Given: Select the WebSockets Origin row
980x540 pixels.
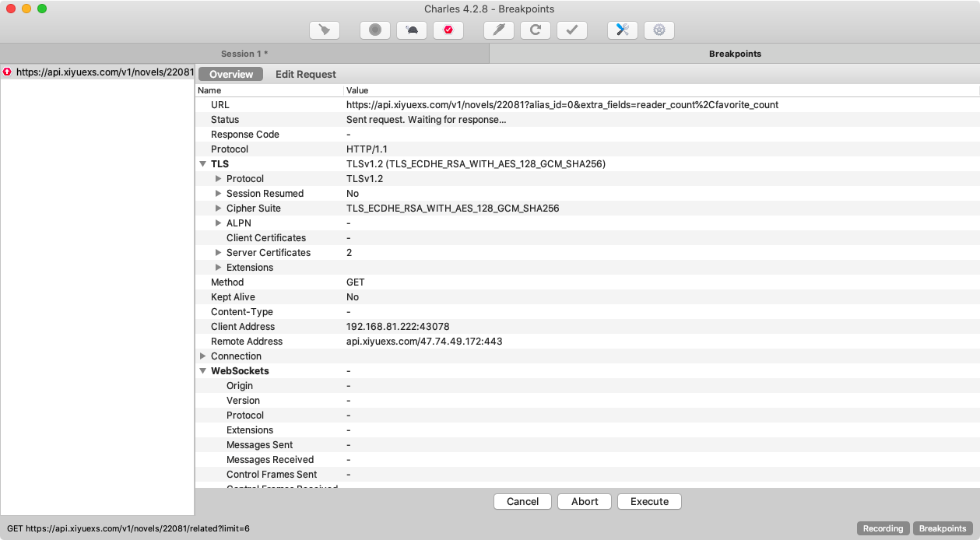Looking at the screenshot, I should click(x=588, y=386).
